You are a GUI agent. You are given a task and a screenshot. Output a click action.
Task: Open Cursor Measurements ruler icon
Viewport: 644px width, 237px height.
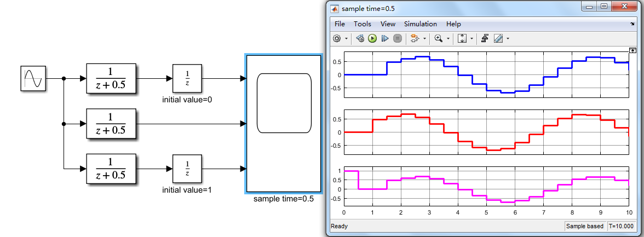(498, 39)
